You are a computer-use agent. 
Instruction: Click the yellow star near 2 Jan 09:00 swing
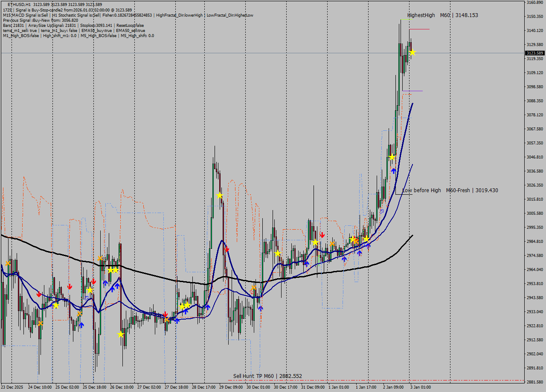tap(391, 156)
